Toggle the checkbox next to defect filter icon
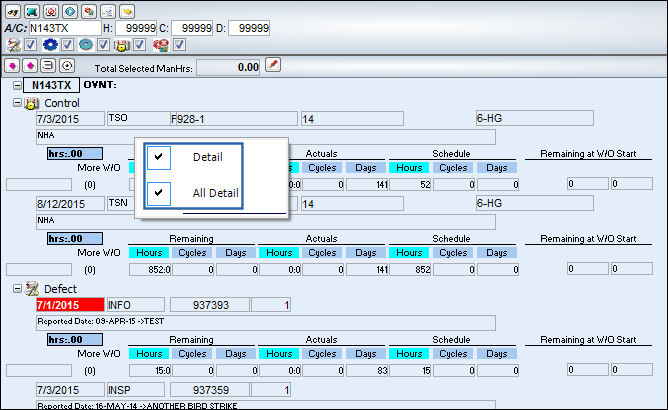The image size is (668, 410). 31,44
